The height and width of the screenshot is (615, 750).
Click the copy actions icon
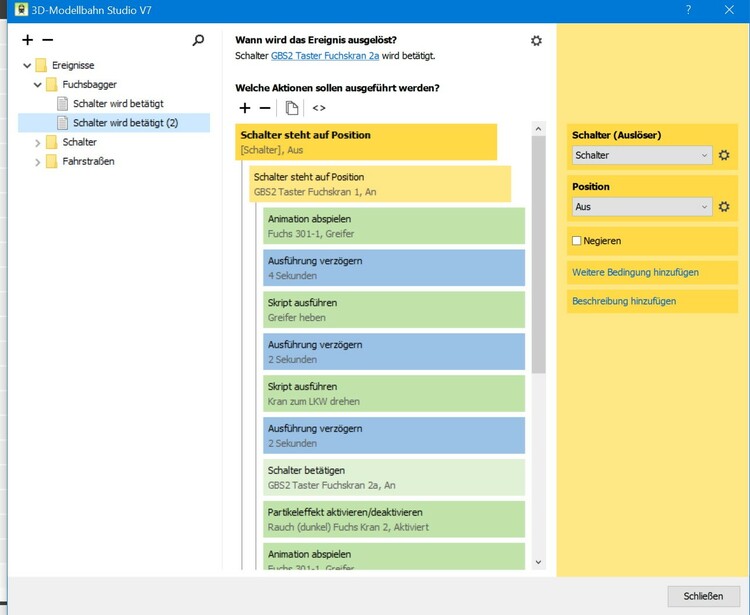click(x=292, y=108)
